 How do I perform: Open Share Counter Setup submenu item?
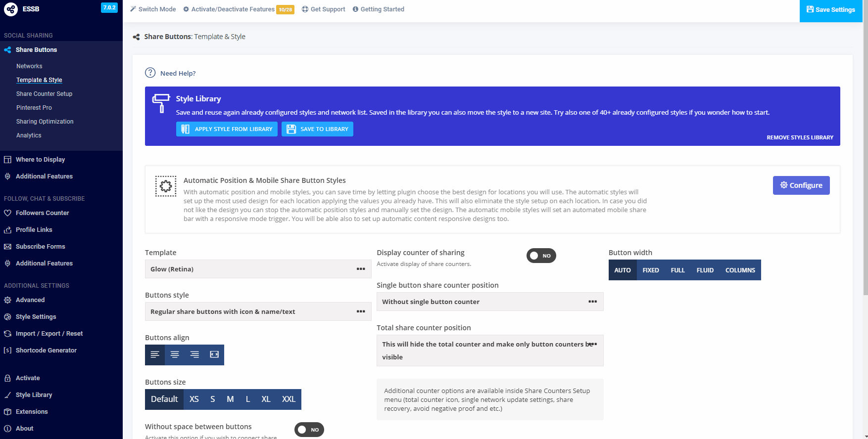tap(44, 94)
